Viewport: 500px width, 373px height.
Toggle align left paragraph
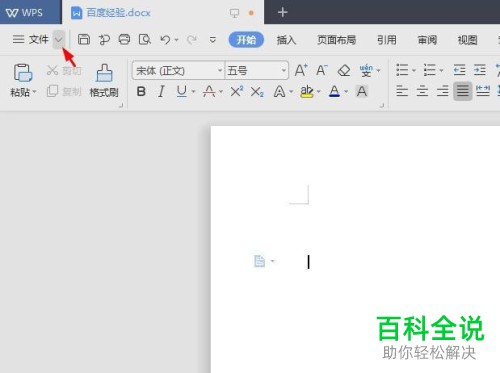pyautogui.click(x=402, y=91)
